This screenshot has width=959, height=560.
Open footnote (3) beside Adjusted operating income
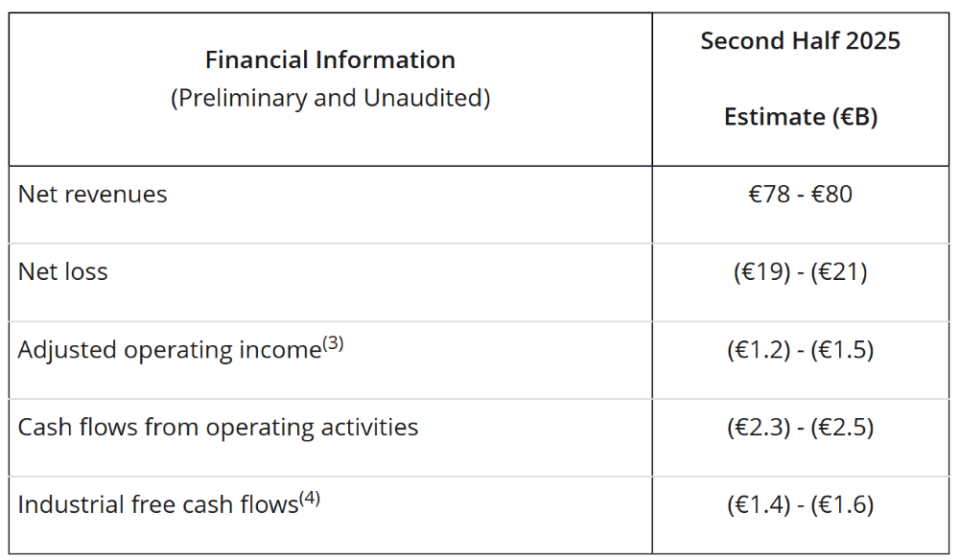click(332, 343)
